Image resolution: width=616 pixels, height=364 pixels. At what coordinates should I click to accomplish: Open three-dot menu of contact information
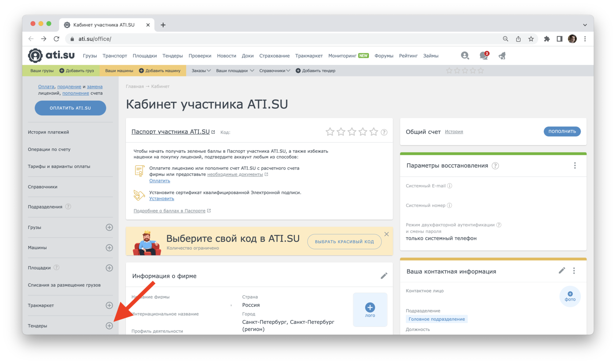[x=574, y=271]
